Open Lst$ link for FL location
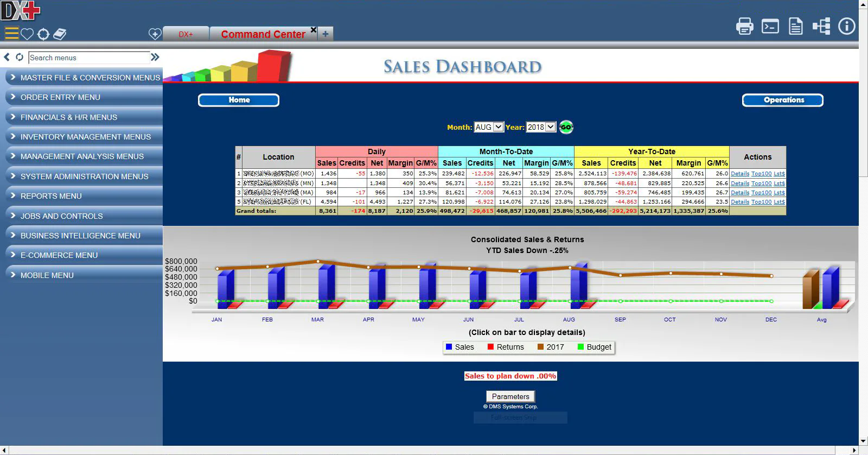Image resolution: width=868 pixels, height=455 pixels. (x=779, y=202)
